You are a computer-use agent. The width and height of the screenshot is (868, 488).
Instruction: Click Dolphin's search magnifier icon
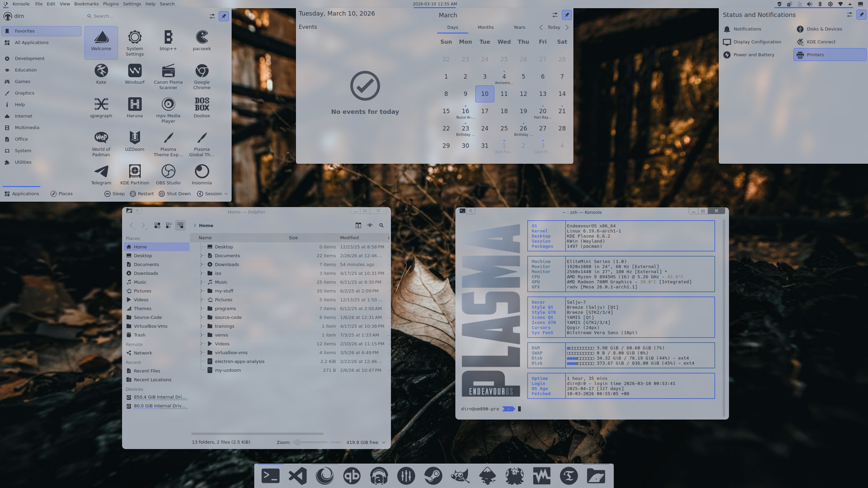pyautogui.click(x=381, y=225)
